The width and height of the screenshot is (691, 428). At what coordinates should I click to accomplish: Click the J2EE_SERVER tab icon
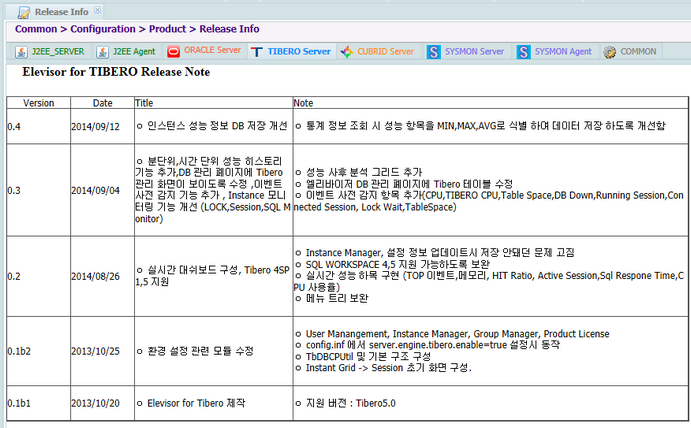(x=22, y=52)
